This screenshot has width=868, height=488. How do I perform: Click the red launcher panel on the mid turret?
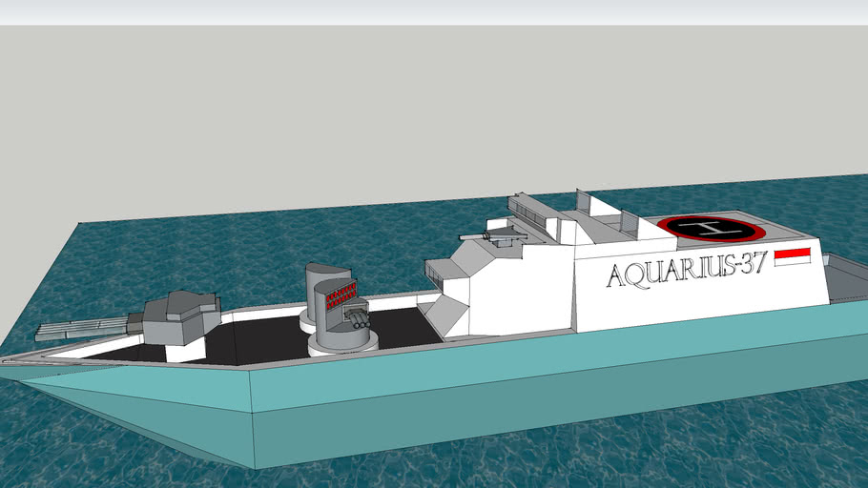pos(341,297)
